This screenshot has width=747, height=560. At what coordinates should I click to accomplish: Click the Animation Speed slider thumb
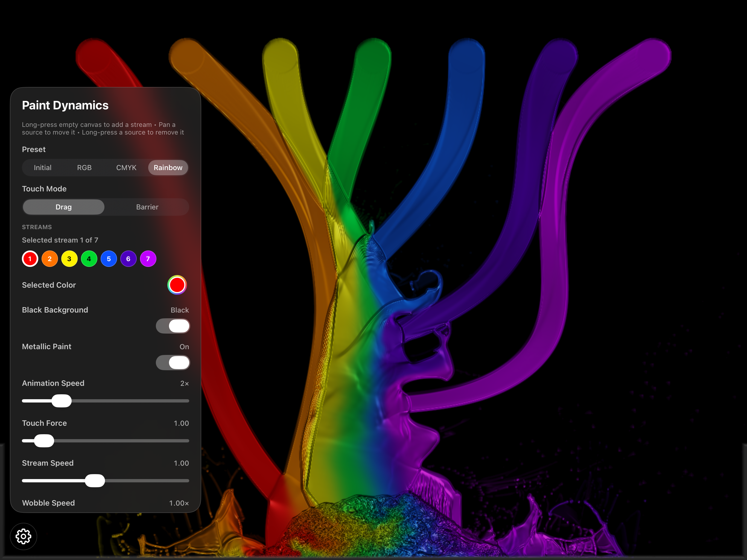click(x=62, y=401)
